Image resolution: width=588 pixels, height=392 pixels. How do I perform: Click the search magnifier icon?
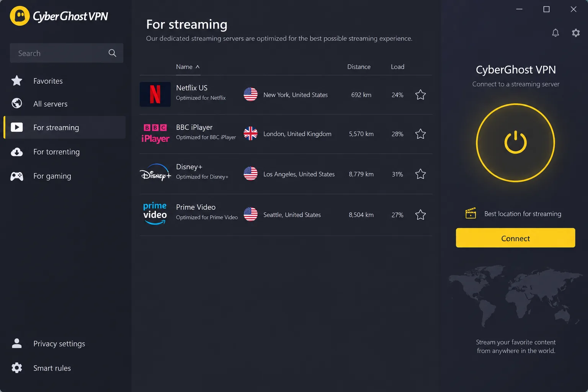tap(112, 53)
